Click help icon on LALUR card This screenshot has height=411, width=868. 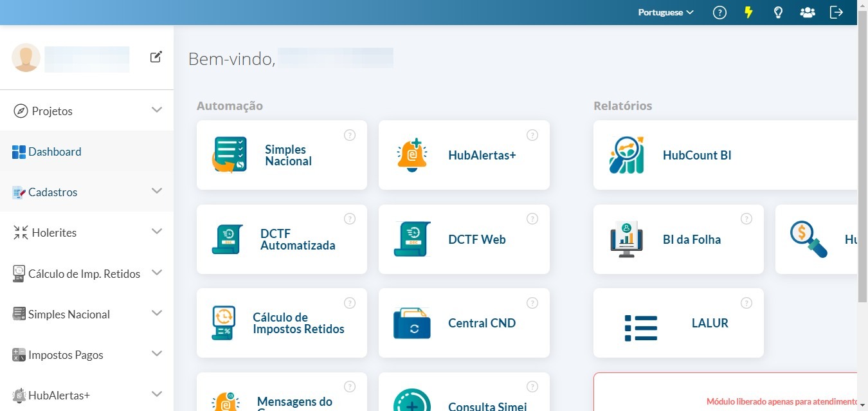(746, 303)
